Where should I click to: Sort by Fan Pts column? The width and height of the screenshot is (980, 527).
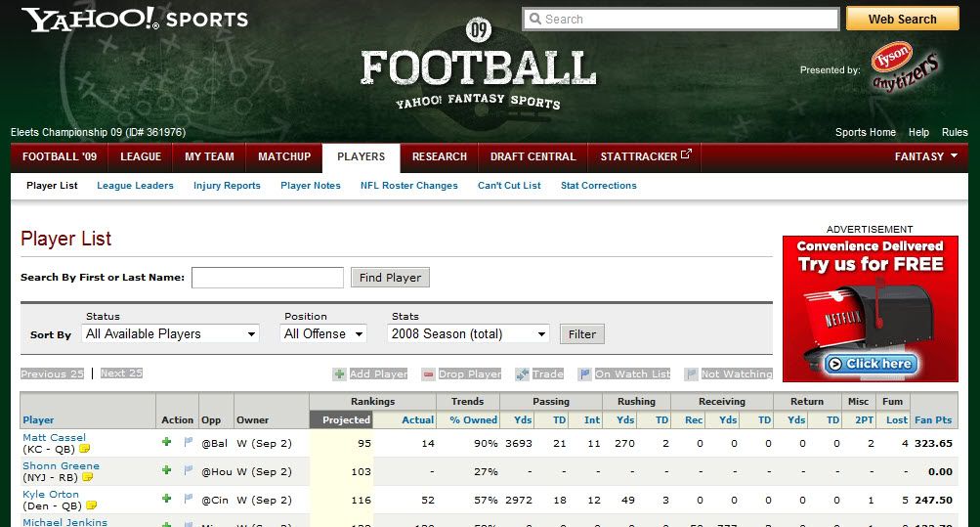click(x=933, y=420)
